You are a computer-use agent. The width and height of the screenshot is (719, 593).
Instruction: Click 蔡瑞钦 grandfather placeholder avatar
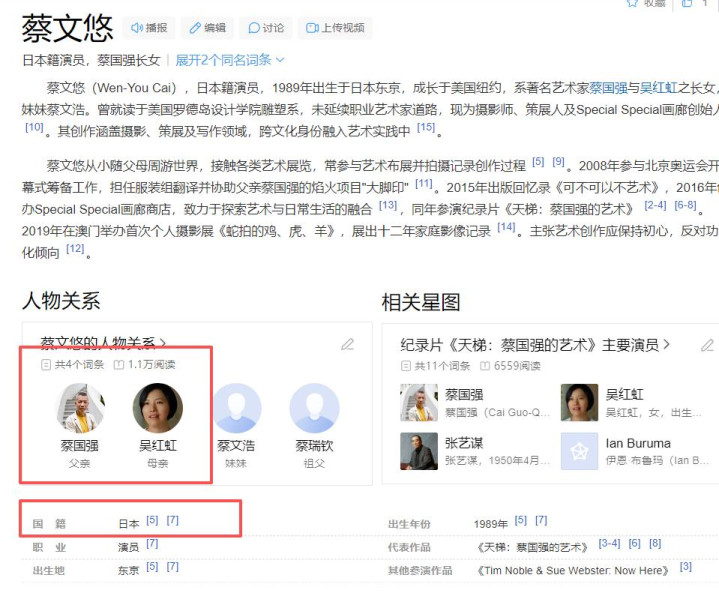pos(315,408)
